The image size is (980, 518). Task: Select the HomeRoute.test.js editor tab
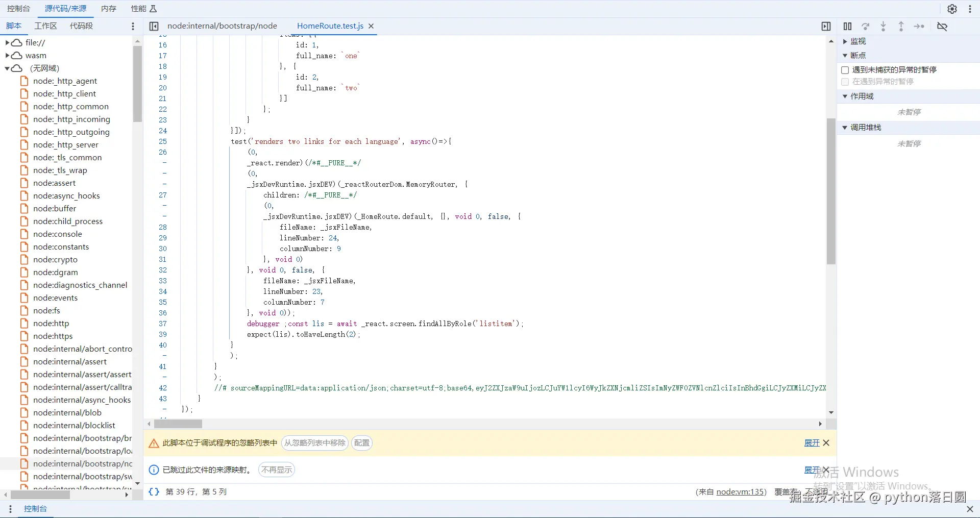(330, 26)
